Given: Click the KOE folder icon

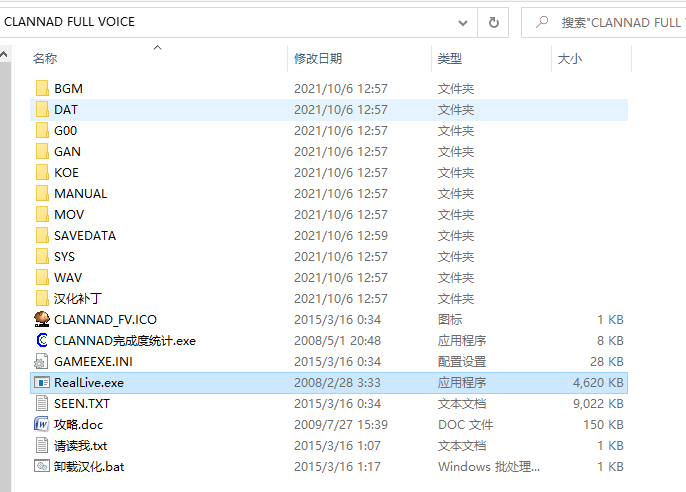Looking at the screenshot, I should (x=42, y=172).
